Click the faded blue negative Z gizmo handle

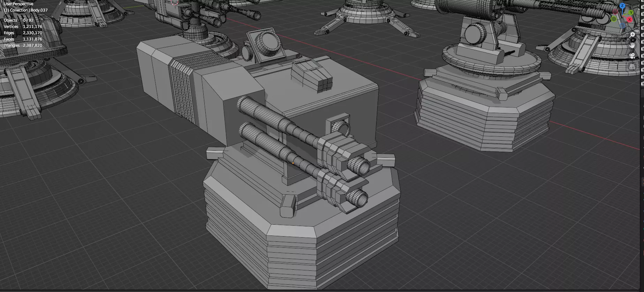click(x=622, y=25)
